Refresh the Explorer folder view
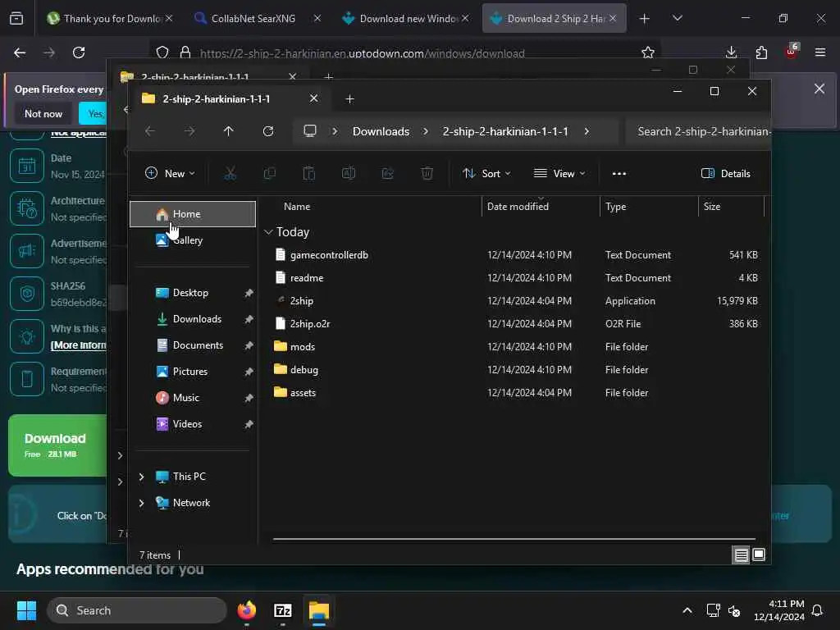 click(268, 131)
